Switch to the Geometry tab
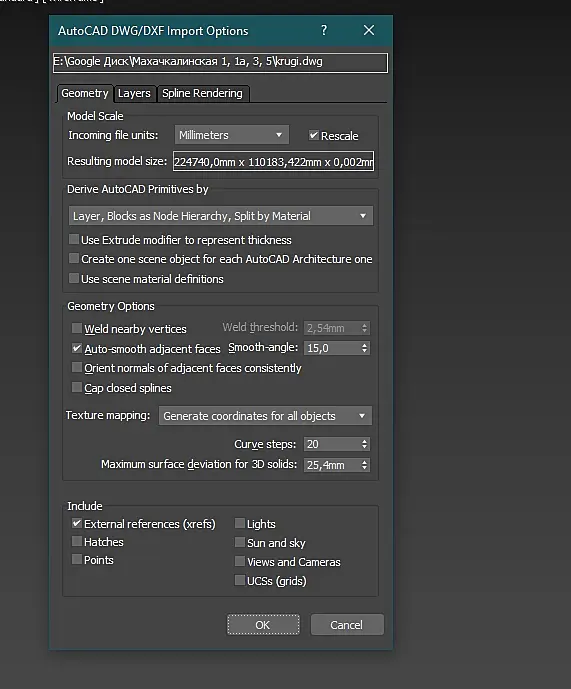571x689 pixels. tap(85, 93)
